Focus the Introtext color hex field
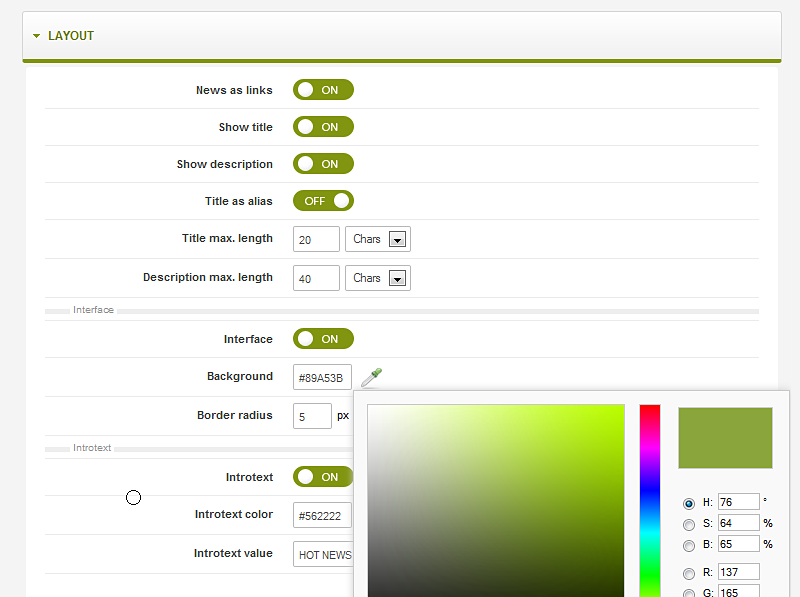800x597 pixels. 322,516
